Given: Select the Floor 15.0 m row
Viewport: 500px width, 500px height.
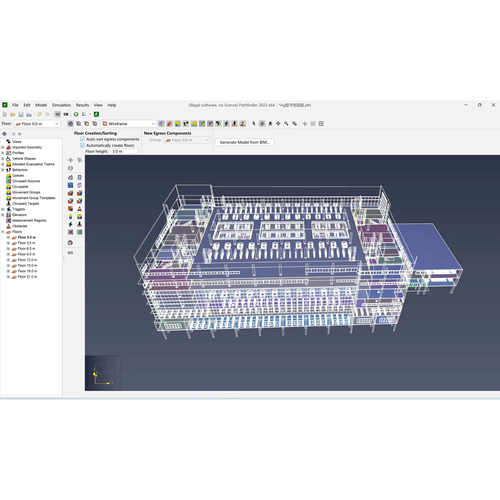Looking at the screenshot, I should tap(27, 265).
